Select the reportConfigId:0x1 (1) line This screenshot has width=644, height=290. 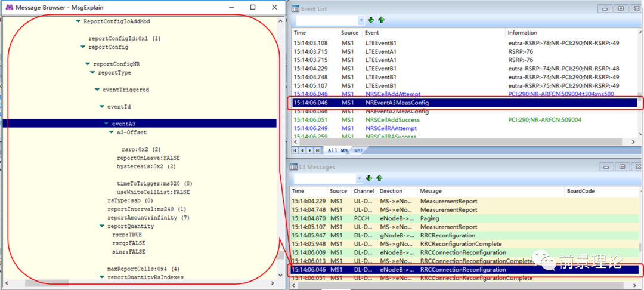click(x=125, y=39)
